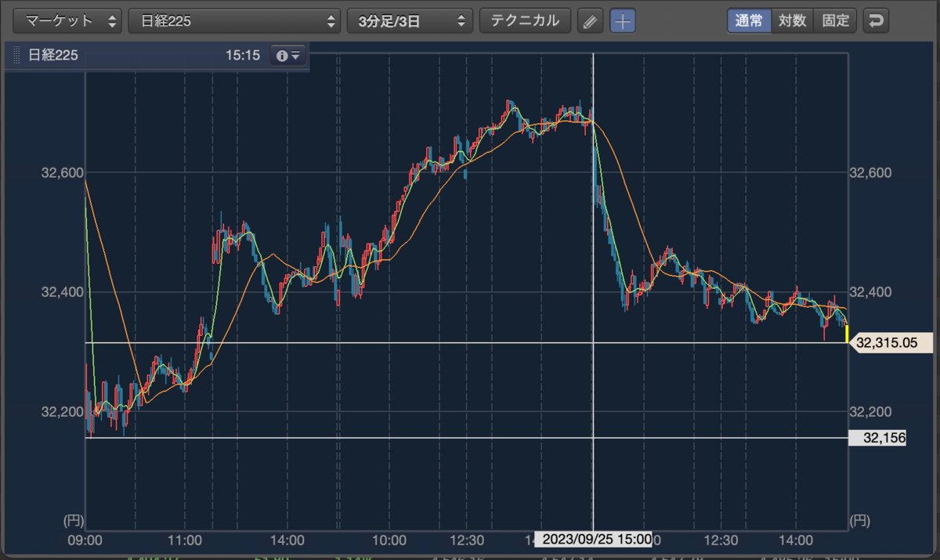This screenshot has height=560, width=940.
Task: Click the yellow latest candle at chart end
Action: coord(847,333)
